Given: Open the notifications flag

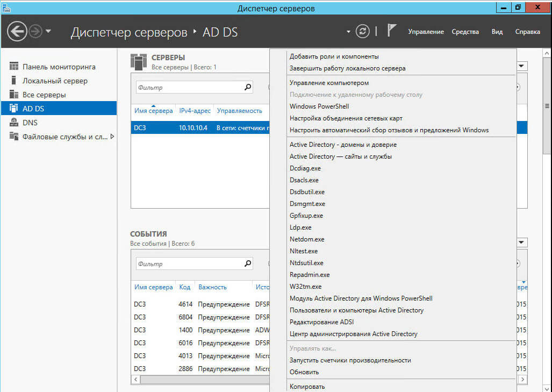Looking at the screenshot, I should coord(391,30).
